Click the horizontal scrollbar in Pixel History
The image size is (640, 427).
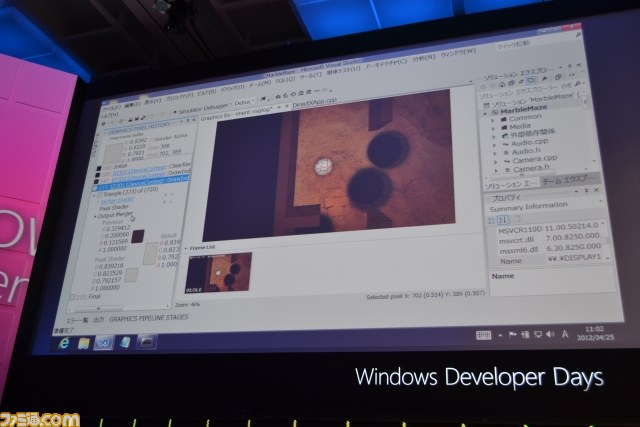(x=98, y=308)
